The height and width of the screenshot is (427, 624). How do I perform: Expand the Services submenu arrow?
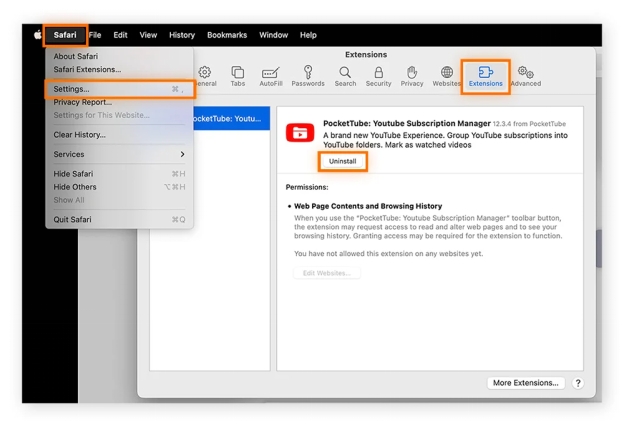182,154
